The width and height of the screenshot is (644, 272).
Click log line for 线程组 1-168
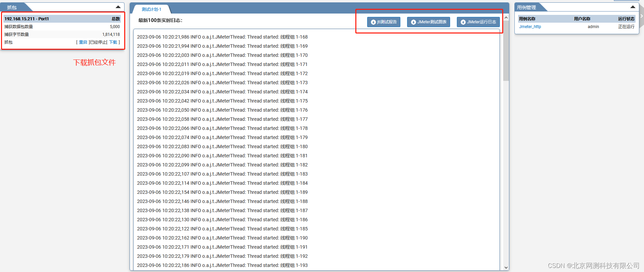click(222, 37)
